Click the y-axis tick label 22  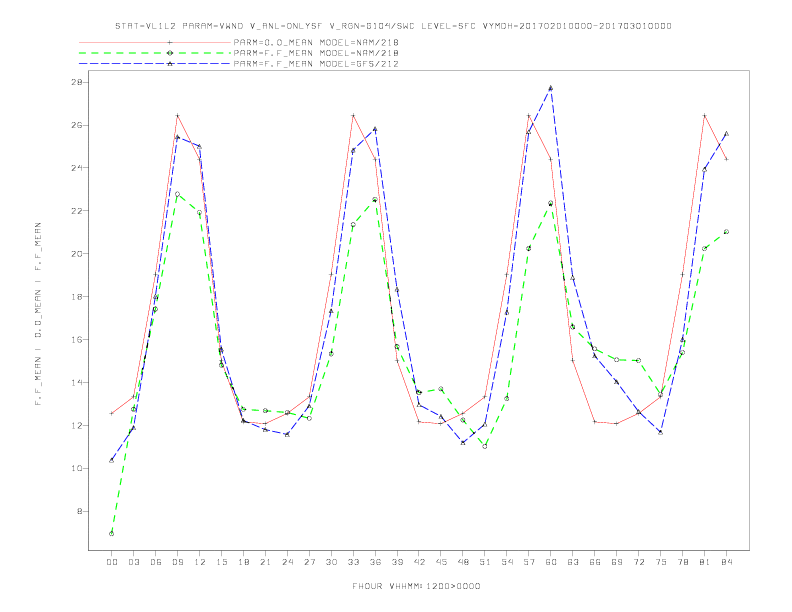[77, 211]
